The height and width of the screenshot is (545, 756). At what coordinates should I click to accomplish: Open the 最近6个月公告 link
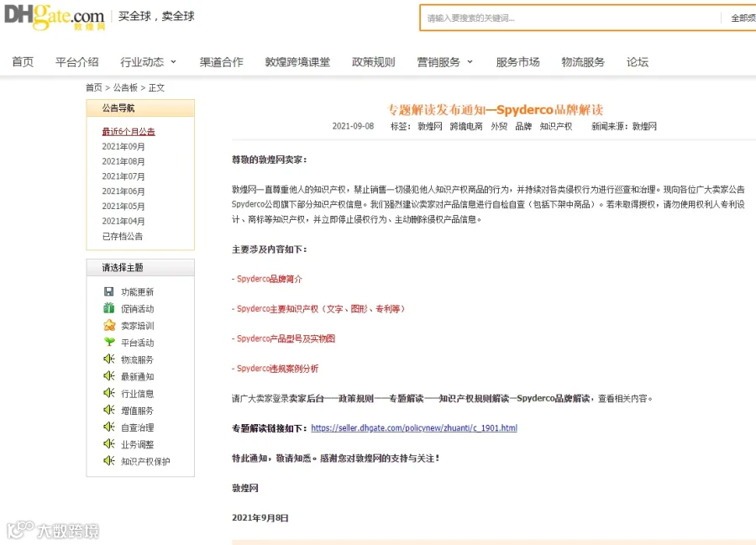129,132
